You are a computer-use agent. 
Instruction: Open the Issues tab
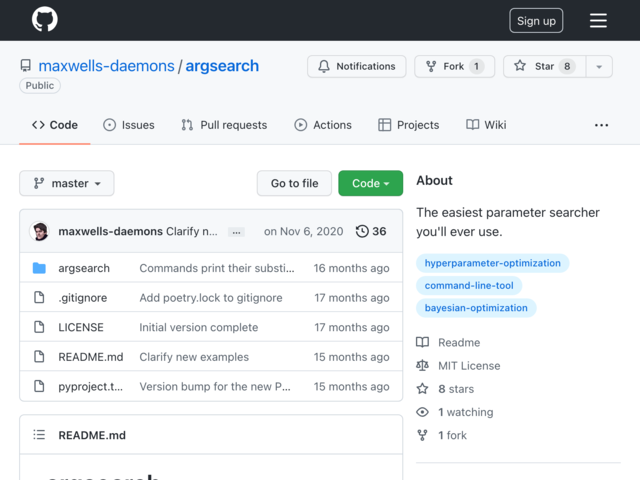[129, 125]
